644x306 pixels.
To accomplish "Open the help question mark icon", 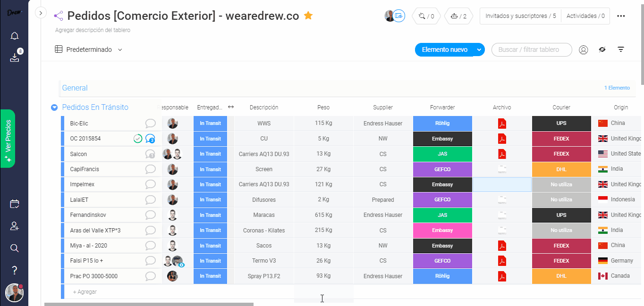I will [x=14, y=270].
